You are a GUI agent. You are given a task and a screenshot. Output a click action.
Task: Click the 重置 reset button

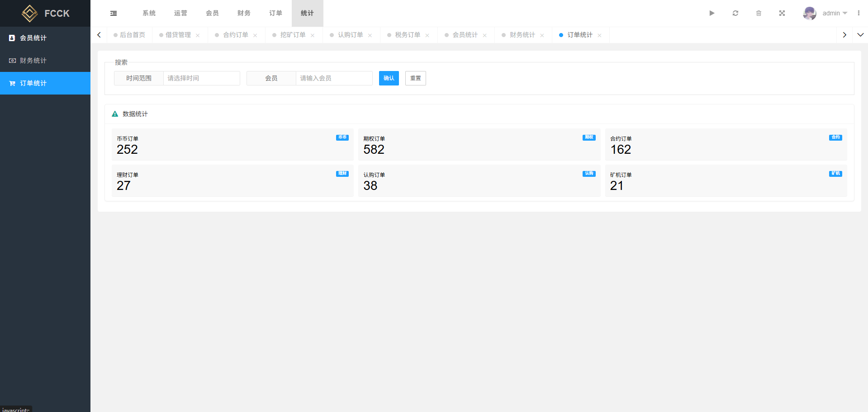tap(416, 78)
